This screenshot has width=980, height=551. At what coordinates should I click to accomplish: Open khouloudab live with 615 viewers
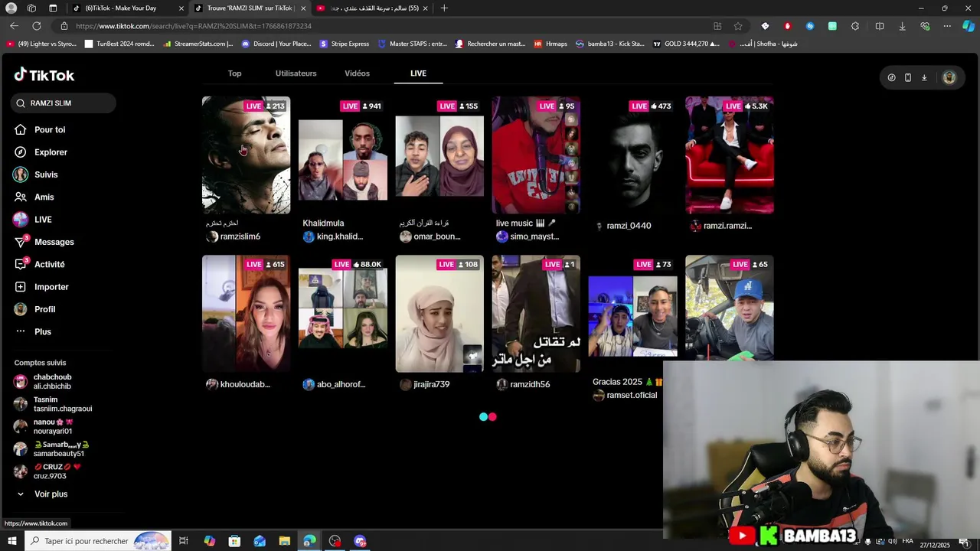246,314
